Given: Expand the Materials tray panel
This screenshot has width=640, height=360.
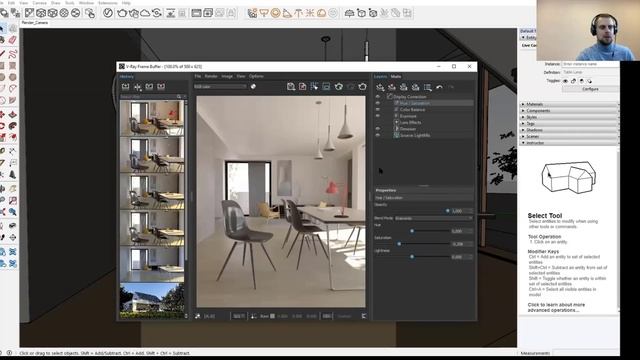Looking at the screenshot, I should pos(568,104).
